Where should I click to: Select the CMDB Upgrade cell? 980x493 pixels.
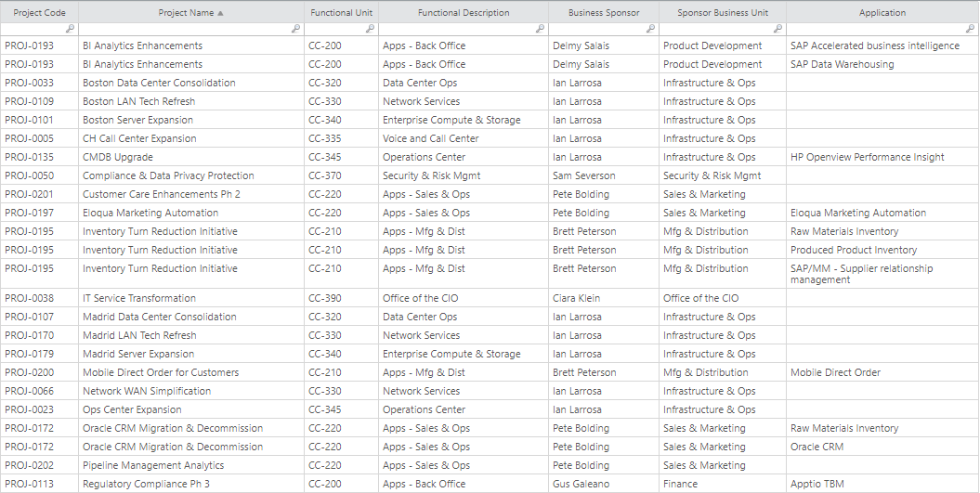191,157
